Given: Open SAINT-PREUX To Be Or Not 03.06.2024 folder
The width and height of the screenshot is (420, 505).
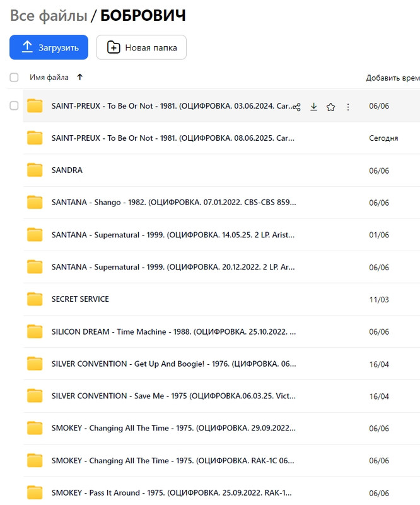Looking at the screenshot, I should click(172, 106).
